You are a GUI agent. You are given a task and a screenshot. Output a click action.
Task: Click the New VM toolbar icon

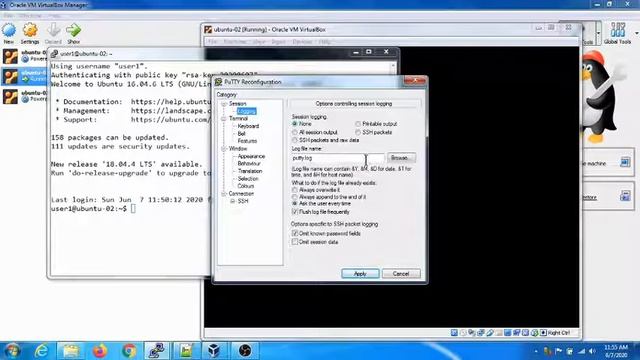point(9,31)
